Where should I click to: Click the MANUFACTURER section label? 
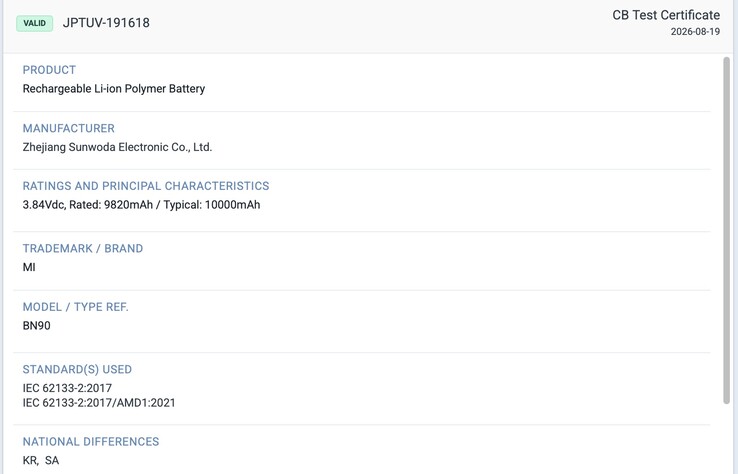tap(69, 128)
